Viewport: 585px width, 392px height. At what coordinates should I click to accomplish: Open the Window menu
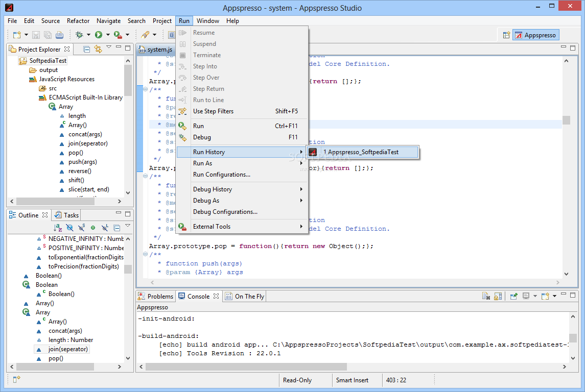[208, 21]
